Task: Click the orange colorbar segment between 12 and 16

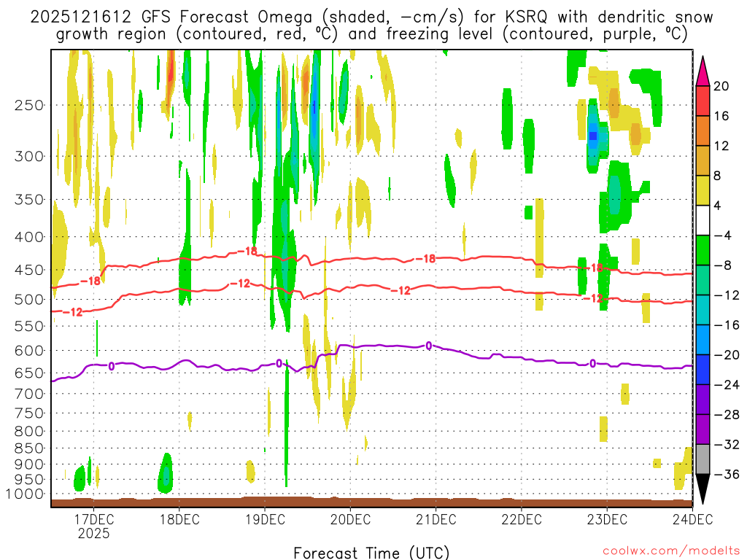Action: pos(703,131)
